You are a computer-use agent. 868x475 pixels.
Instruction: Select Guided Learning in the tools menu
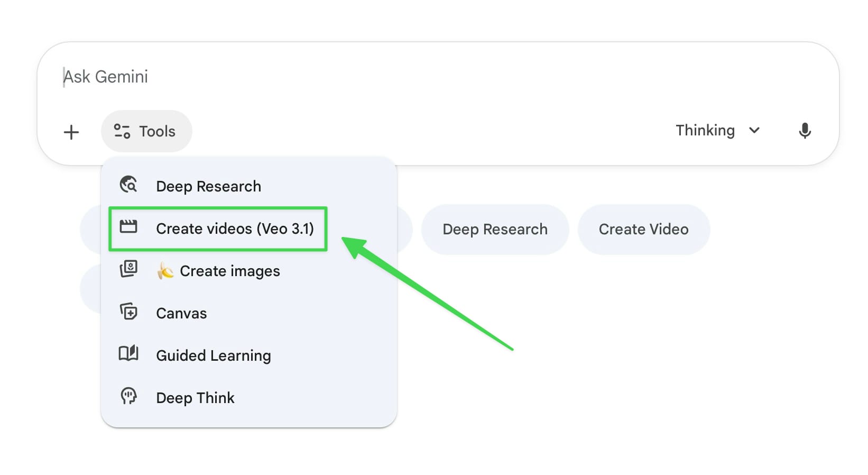pyautogui.click(x=248, y=355)
